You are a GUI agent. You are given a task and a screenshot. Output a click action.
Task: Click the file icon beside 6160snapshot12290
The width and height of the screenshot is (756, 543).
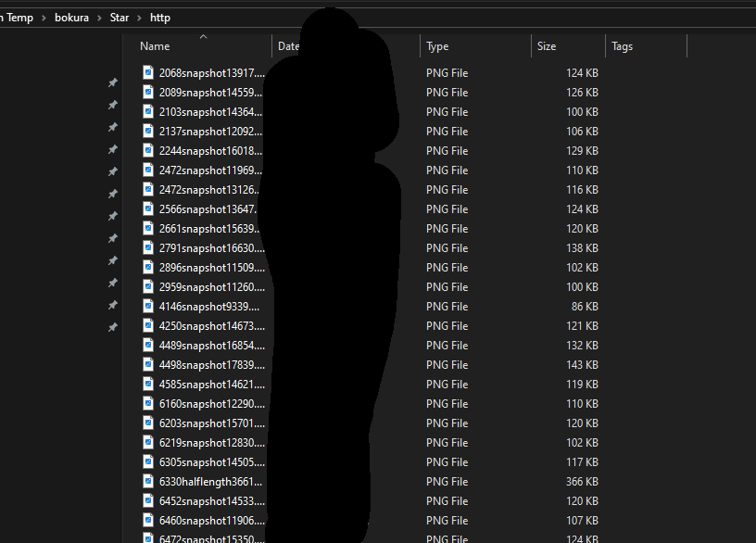point(148,404)
